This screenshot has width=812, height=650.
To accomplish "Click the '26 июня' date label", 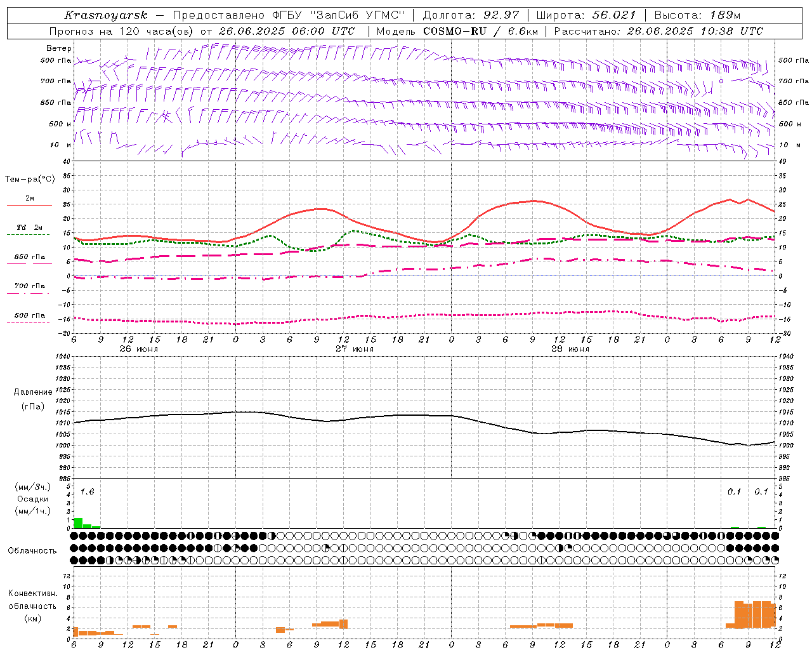I will (x=139, y=349).
